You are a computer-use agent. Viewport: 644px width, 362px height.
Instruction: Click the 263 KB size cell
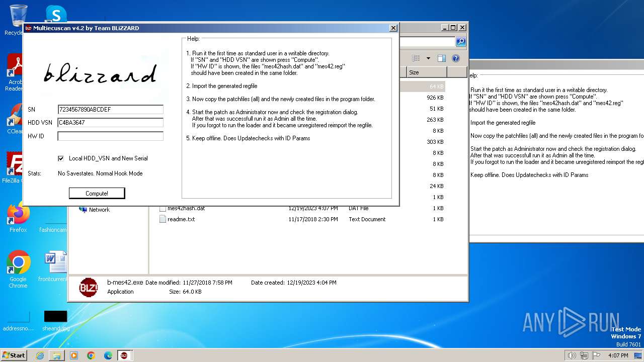coord(435,120)
